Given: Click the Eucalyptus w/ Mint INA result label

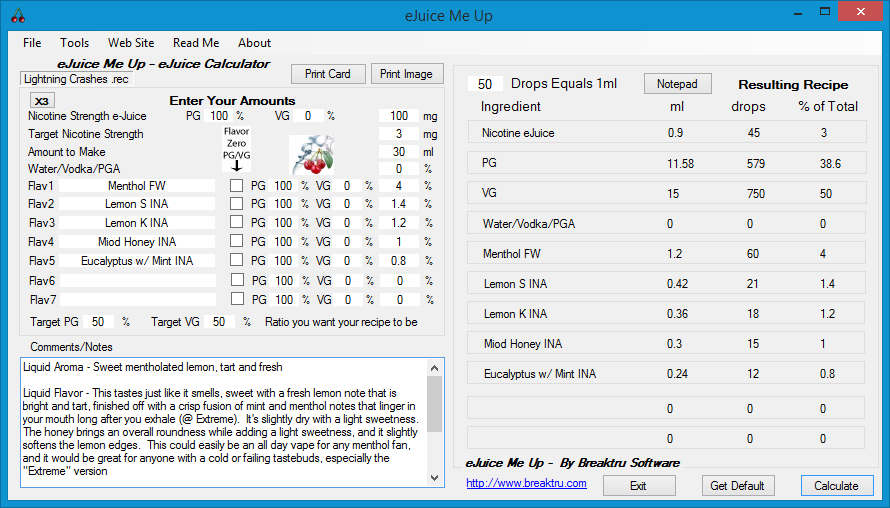Looking at the screenshot, I should point(540,374).
